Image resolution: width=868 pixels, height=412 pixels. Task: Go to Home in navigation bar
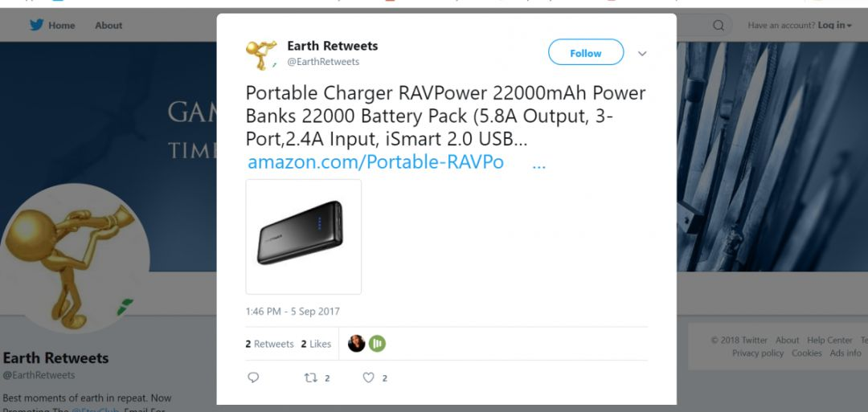click(x=61, y=26)
